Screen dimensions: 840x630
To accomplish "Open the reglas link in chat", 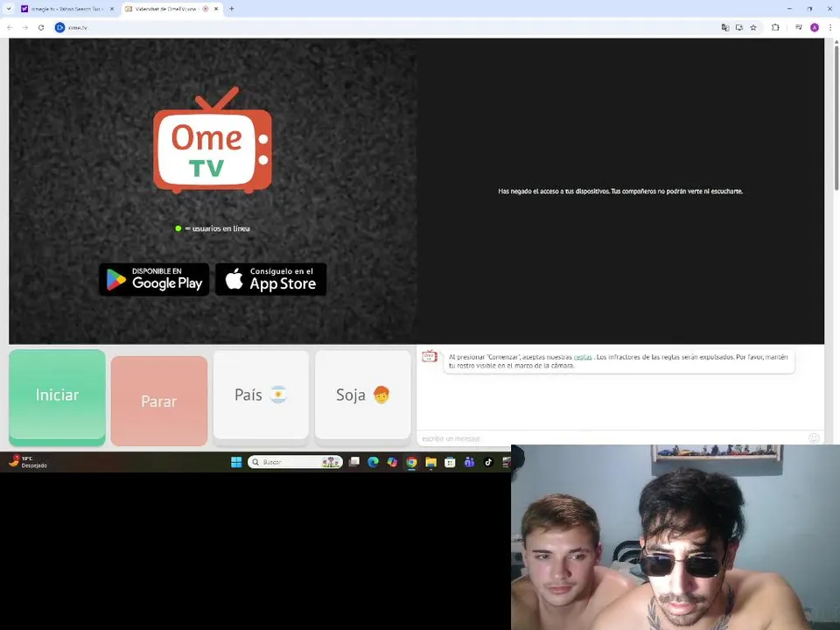I will (583, 357).
